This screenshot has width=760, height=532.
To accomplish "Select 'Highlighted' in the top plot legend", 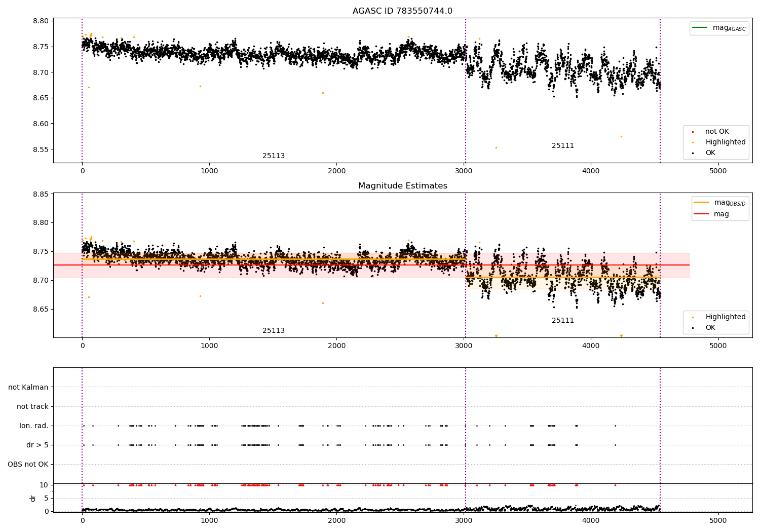I will 725,142.
